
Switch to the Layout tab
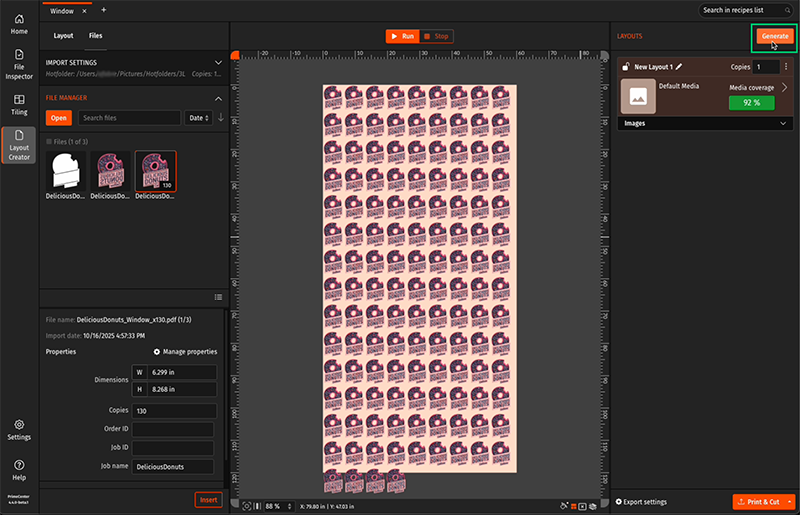pos(63,36)
